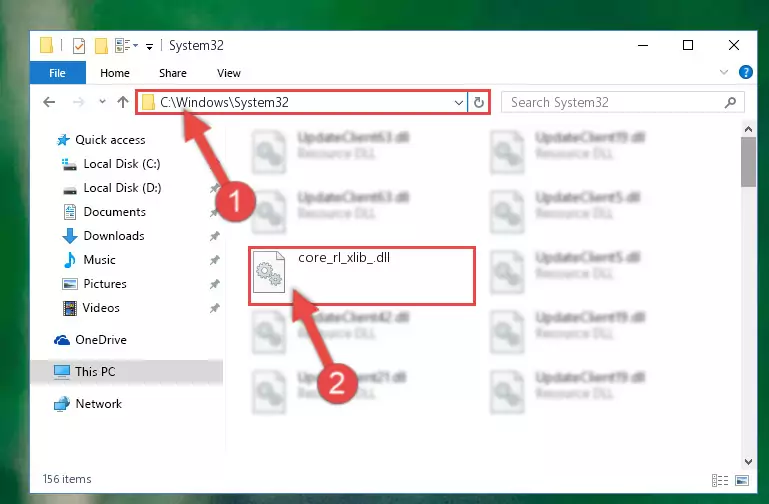
Task: Click the folder icon in the address bar
Action: (148, 102)
